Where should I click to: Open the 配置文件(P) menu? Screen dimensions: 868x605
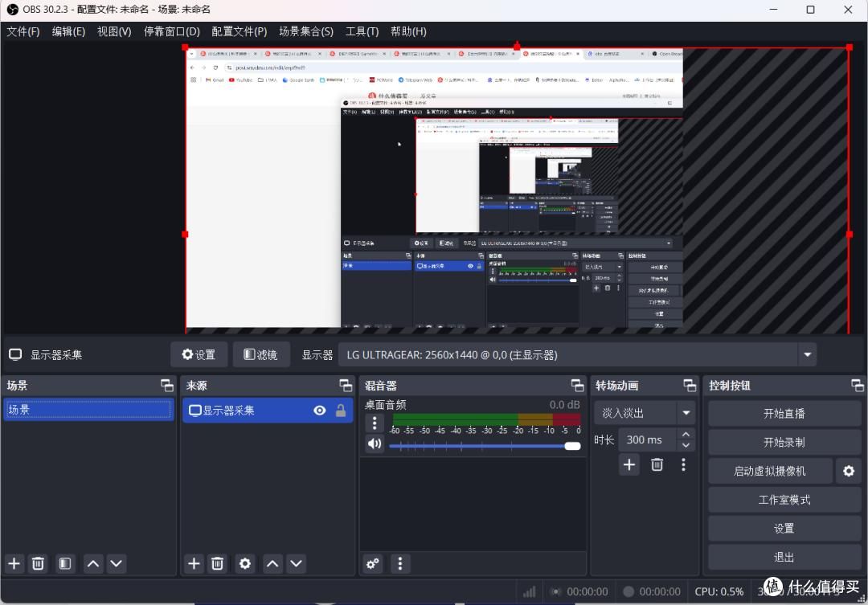(x=240, y=31)
